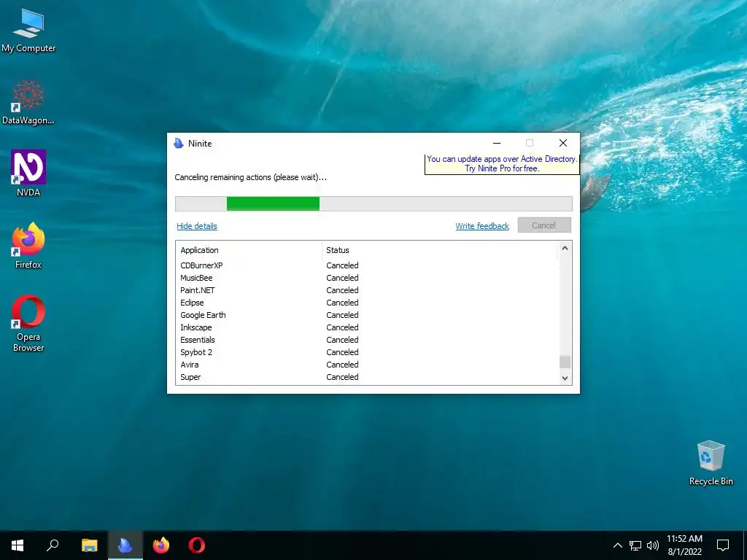Click the Show desktop sliver on taskbar

(745, 545)
